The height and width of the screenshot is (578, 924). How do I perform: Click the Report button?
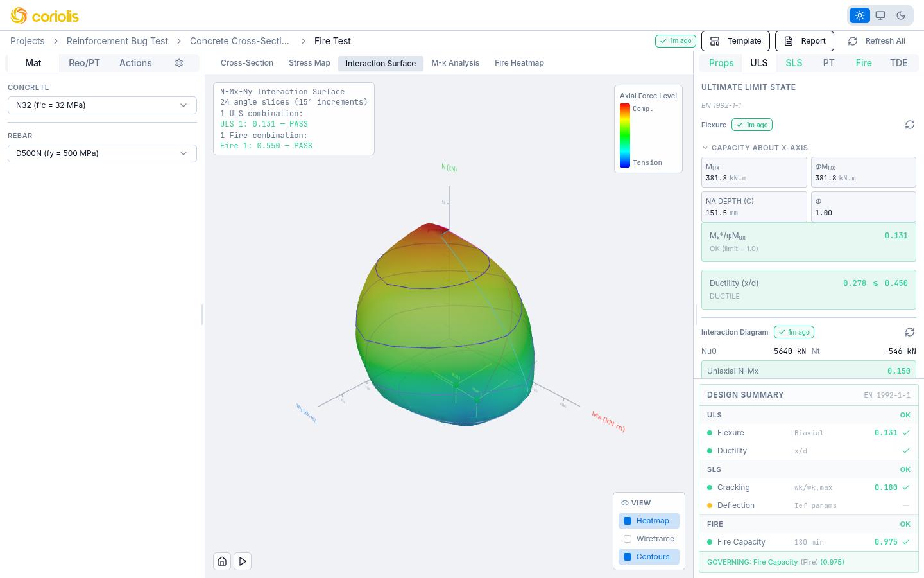[804, 40]
